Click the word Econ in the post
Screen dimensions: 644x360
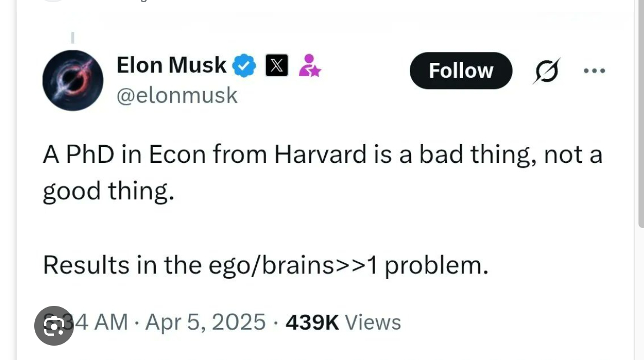pyautogui.click(x=178, y=155)
